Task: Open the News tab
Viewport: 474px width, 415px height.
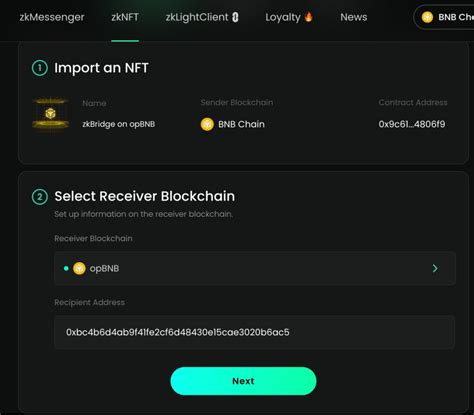Action: pyautogui.click(x=354, y=17)
